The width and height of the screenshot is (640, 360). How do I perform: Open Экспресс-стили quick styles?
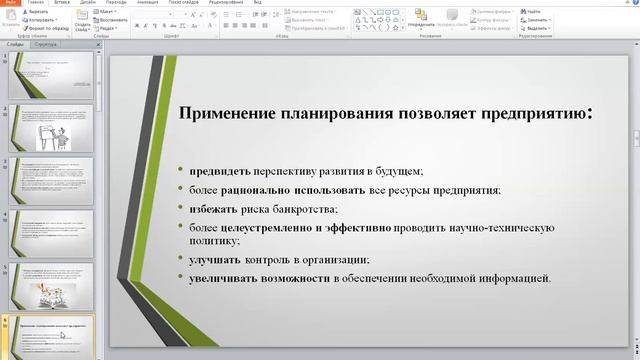pos(452,19)
